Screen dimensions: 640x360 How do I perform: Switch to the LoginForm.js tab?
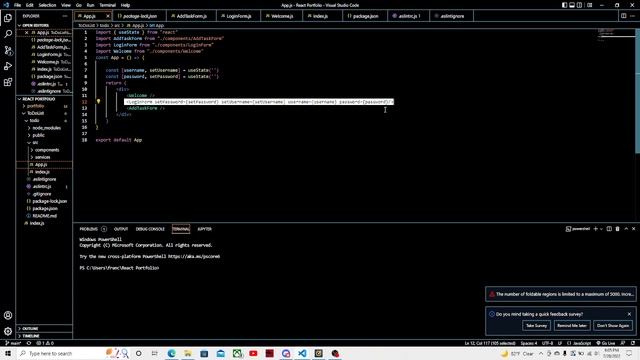click(x=238, y=16)
